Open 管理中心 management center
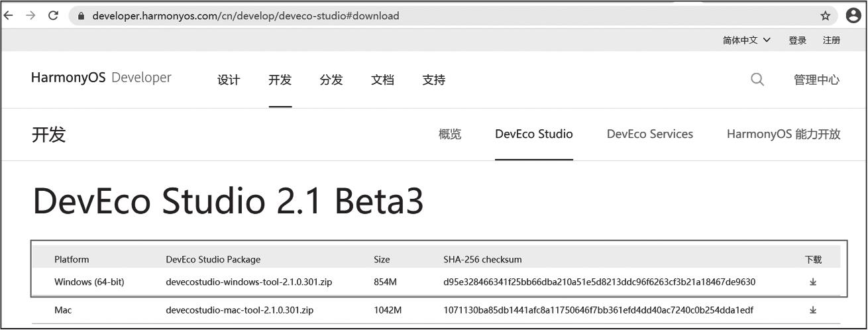The width and height of the screenshot is (868, 330). (x=816, y=80)
